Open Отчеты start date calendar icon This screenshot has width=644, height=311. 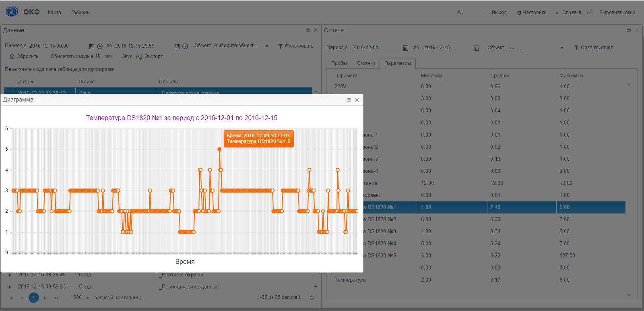(406, 48)
